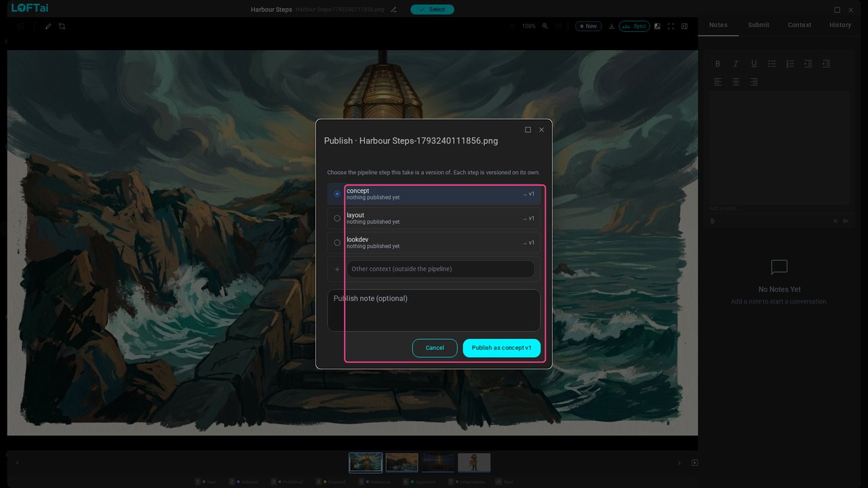Select the first lighthouse thumbnail in filmstrip

[x=366, y=462]
